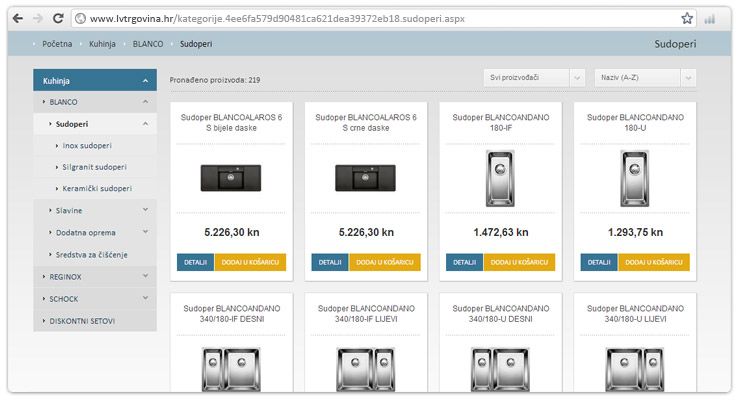The image size is (740, 400).
Task: Open BLANCOANDANO 180-U sink image
Action: [635, 178]
